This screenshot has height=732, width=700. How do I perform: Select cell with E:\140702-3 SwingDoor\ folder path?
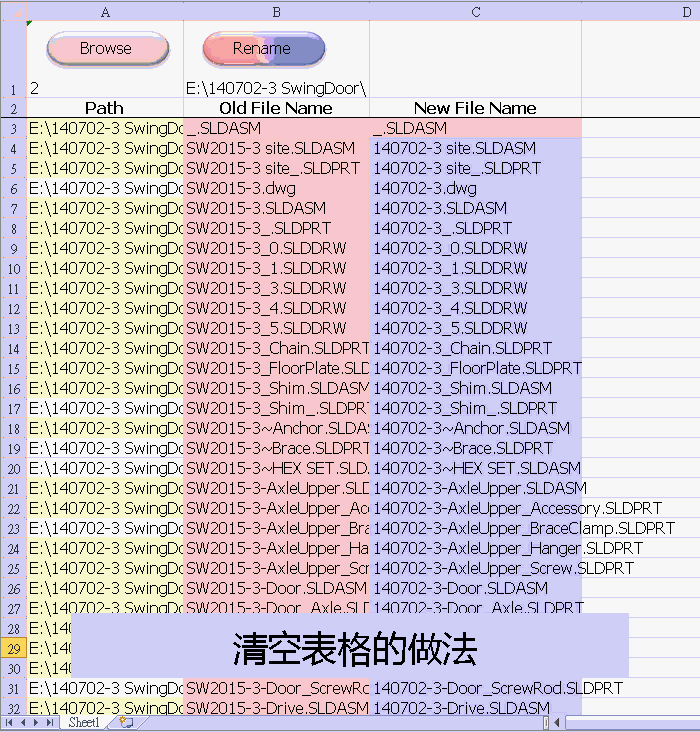[x=276, y=59]
